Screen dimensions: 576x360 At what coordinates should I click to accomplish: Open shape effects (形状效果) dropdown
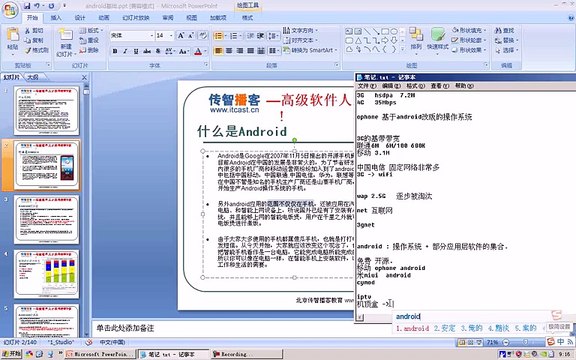point(470,50)
